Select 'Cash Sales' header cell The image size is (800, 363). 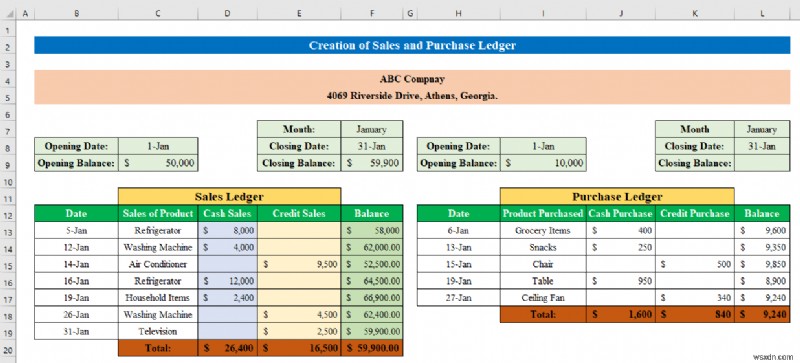[228, 213]
